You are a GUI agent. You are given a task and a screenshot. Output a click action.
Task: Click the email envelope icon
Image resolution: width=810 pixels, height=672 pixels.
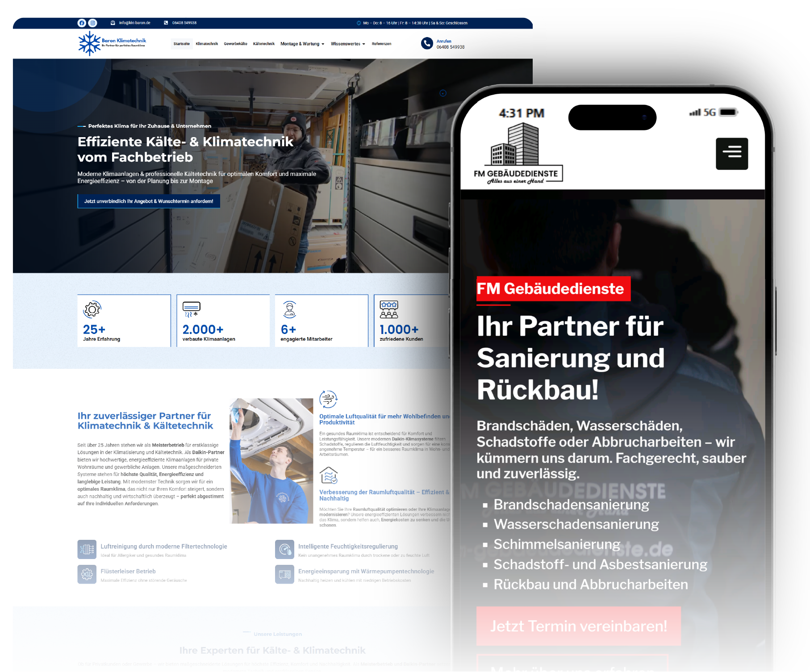(113, 23)
